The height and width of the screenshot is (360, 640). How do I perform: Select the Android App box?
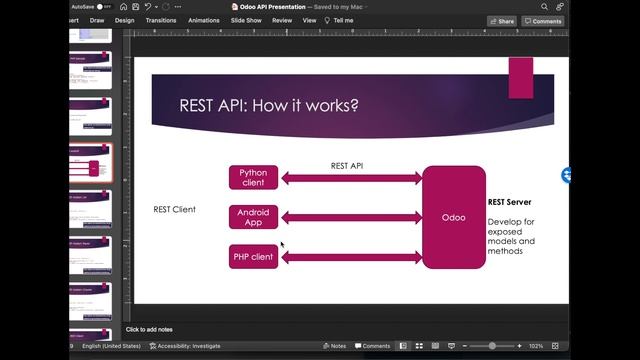[253, 217]
